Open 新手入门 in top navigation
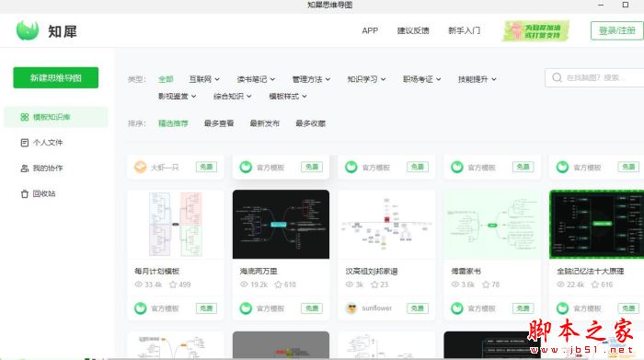The height and width of the screenshot is (360, 644). pyautogui.click(x=464, y=30)
